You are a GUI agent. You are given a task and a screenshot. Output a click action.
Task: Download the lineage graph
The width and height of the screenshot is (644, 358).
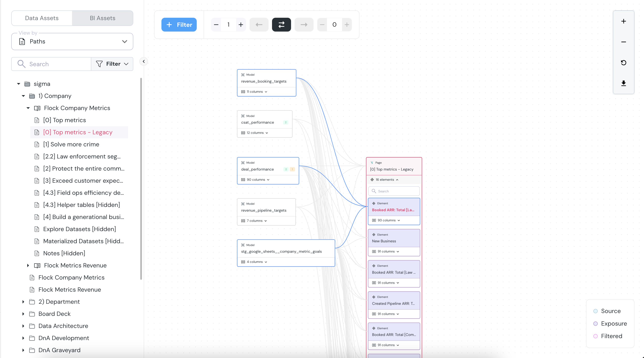click(623, 83)
